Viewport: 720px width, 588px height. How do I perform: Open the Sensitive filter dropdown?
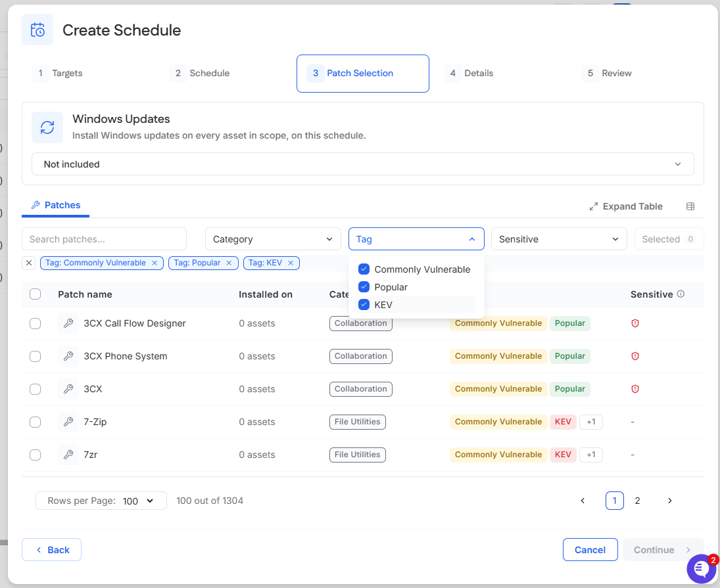coord(560,239)
